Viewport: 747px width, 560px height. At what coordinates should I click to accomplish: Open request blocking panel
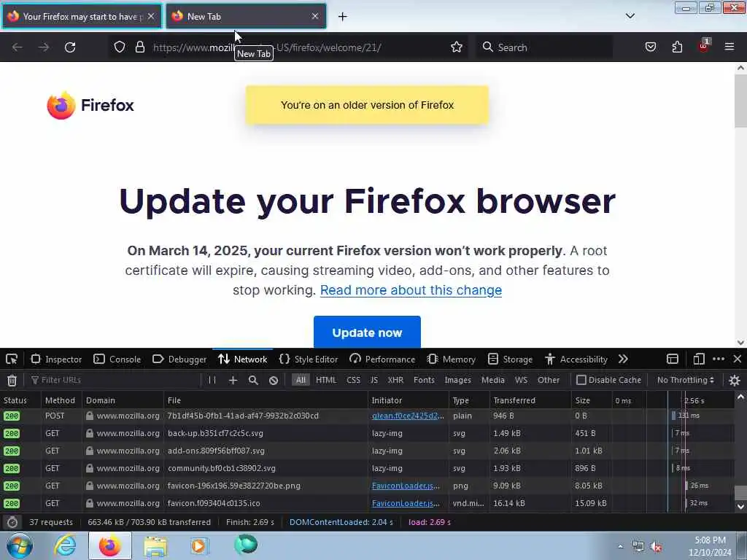(274, 380)
